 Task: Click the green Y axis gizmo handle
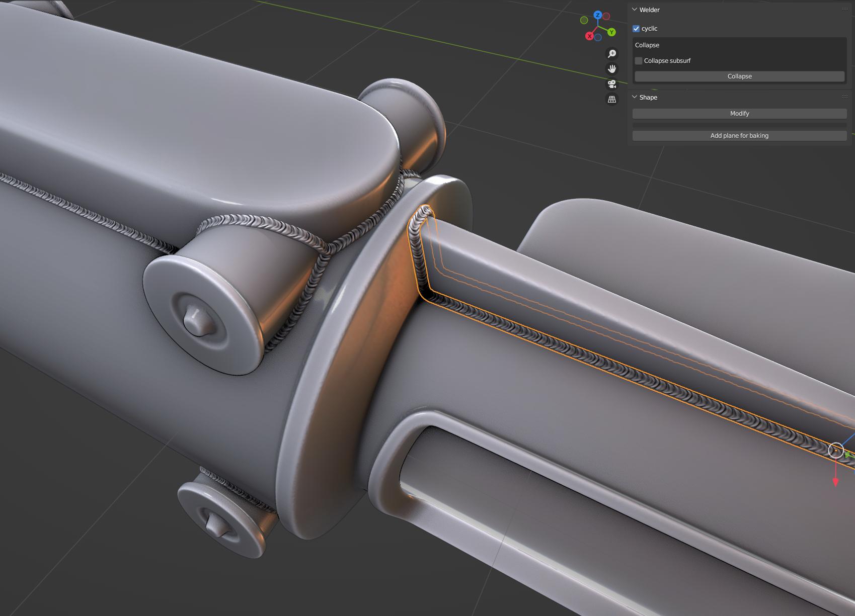tap(611, 32)
